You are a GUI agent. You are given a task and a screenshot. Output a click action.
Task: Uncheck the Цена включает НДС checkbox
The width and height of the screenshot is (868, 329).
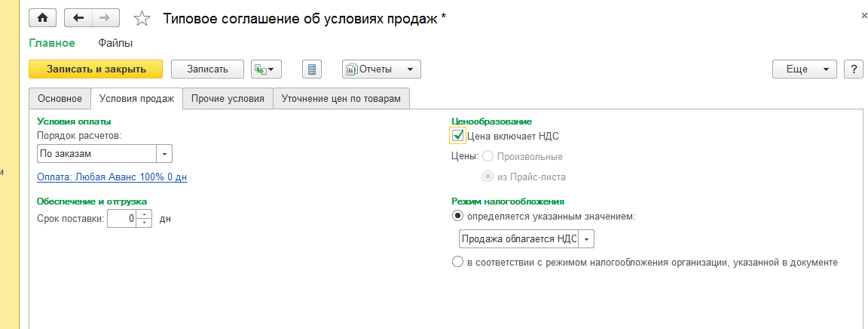[457, 137]
